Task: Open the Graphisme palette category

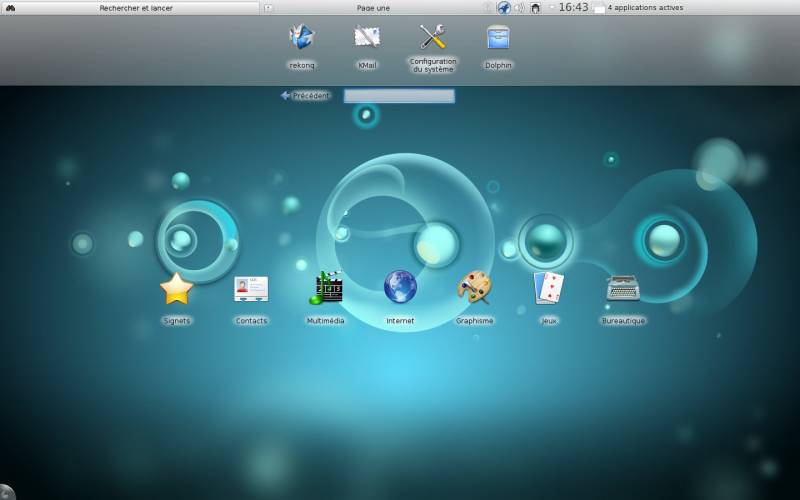Action: point(474,289)
